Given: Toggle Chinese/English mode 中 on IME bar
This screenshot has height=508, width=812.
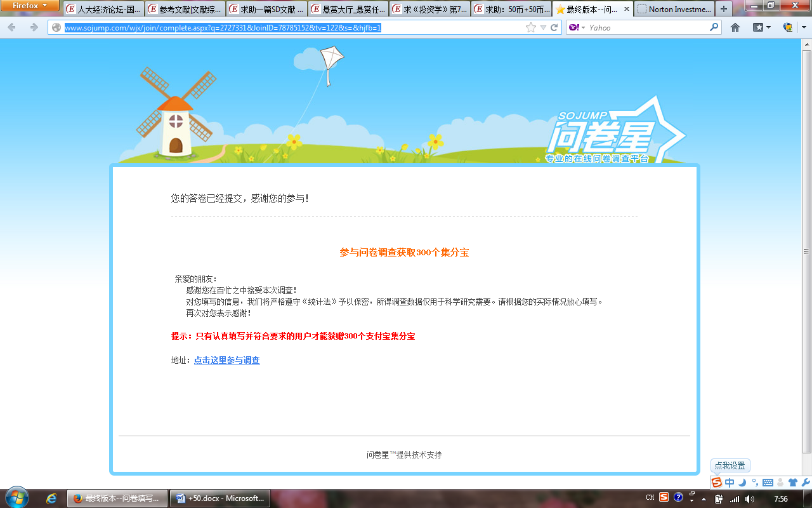Looking at the screenshot, I should [730, 483].
